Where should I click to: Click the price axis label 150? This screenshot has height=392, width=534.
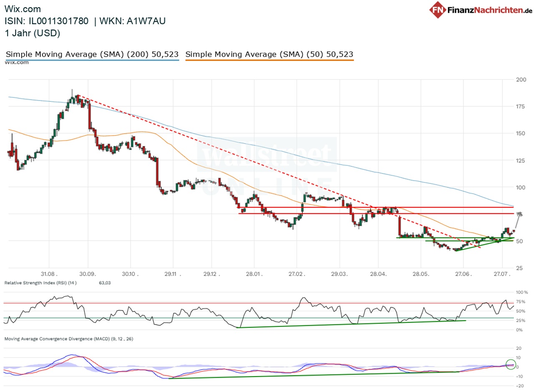click(x=520, y=133)
